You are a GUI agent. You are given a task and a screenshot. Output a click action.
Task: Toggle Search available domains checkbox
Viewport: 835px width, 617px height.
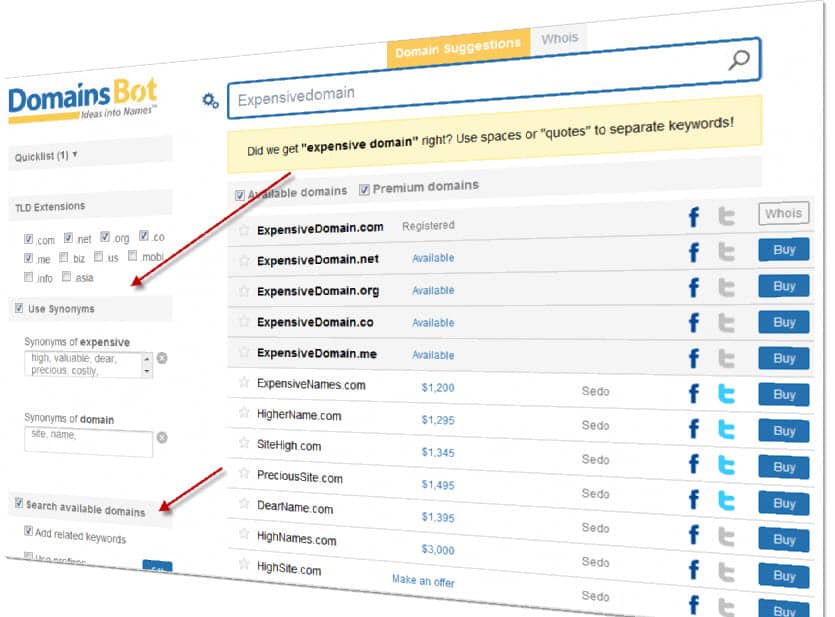click(19, 503)
